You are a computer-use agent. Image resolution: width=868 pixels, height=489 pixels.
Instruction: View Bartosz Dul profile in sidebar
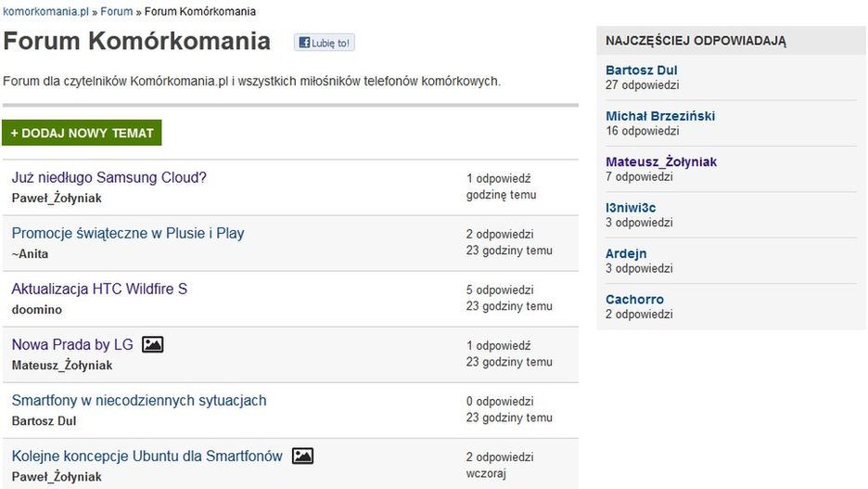click(642, 71)
